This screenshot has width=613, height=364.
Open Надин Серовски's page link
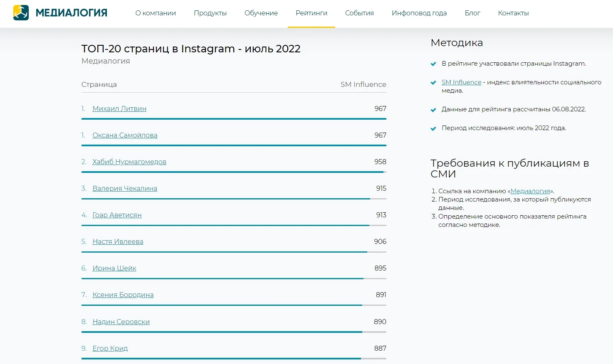click(x=121, y=322)
